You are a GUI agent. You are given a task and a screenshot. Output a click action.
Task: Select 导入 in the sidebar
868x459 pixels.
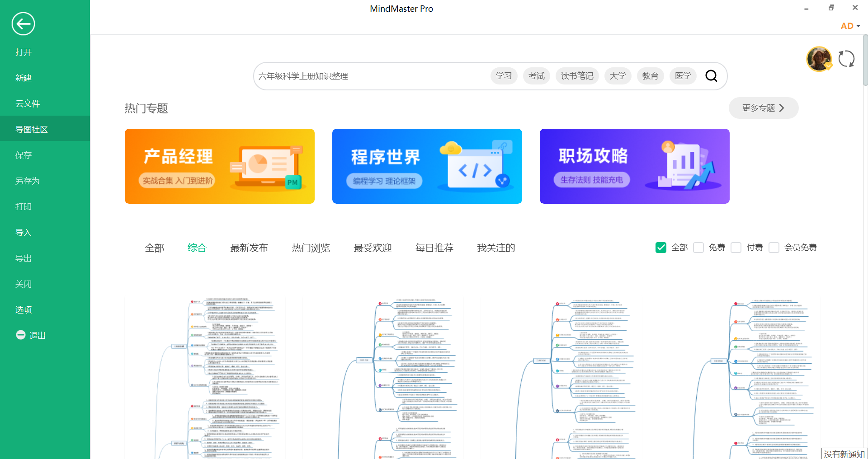click(x=24, y=233)
